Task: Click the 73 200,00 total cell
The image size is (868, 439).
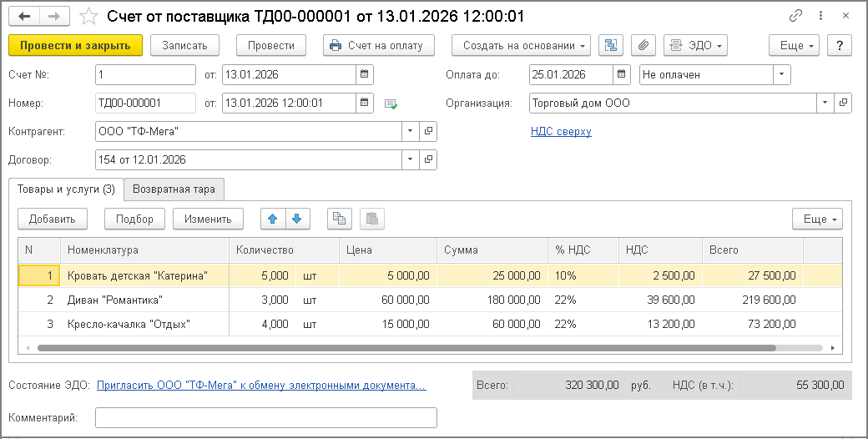Action: (753, 324)
